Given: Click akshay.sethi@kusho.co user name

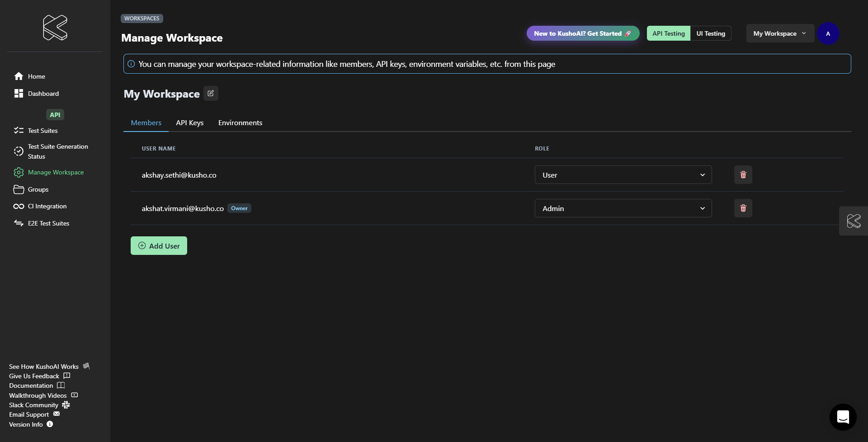Looking at the screenshot, I should pos(179,175).
